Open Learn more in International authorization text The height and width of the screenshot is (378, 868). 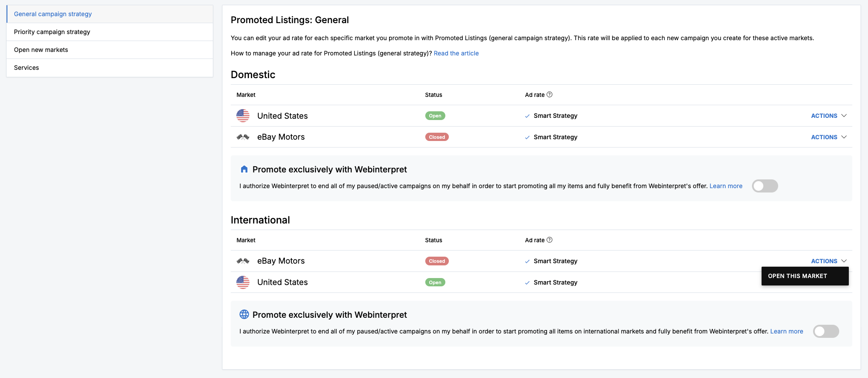click(786, 331)
